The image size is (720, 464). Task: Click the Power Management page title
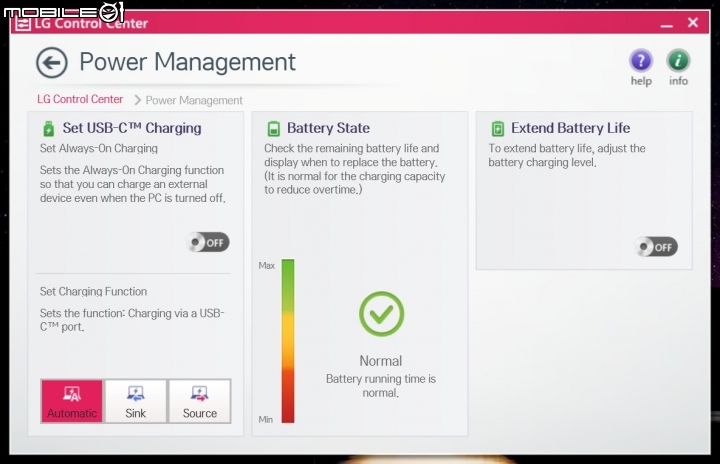(187, 62)
